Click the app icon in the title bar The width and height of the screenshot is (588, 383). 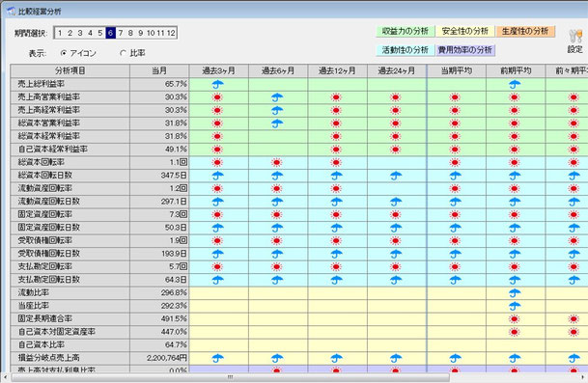point(11,12)
